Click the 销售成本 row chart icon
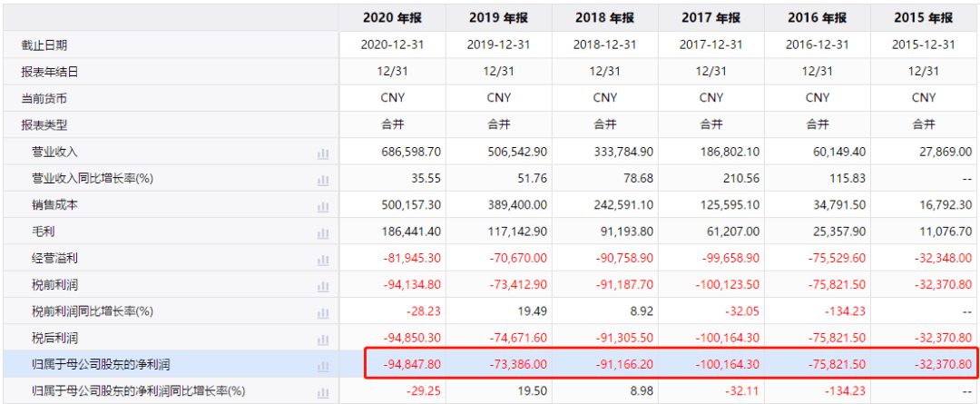 pyautogui.click(x=322, y=206)
